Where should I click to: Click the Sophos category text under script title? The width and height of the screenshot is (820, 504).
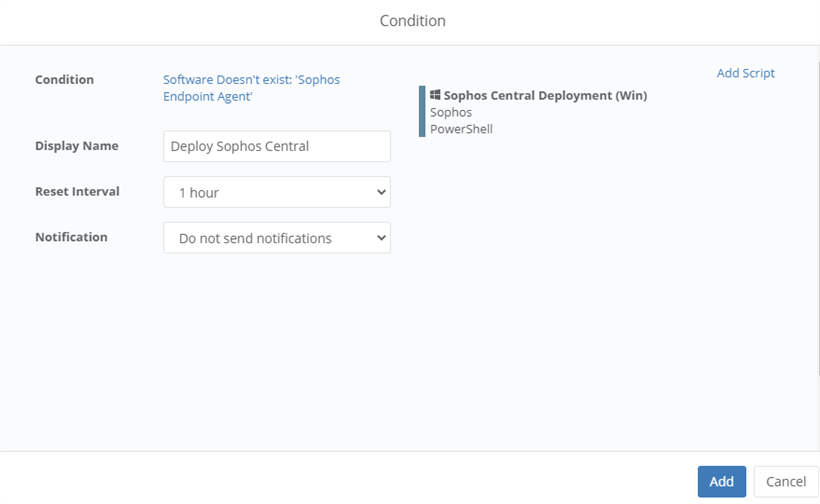pos(451,113)
